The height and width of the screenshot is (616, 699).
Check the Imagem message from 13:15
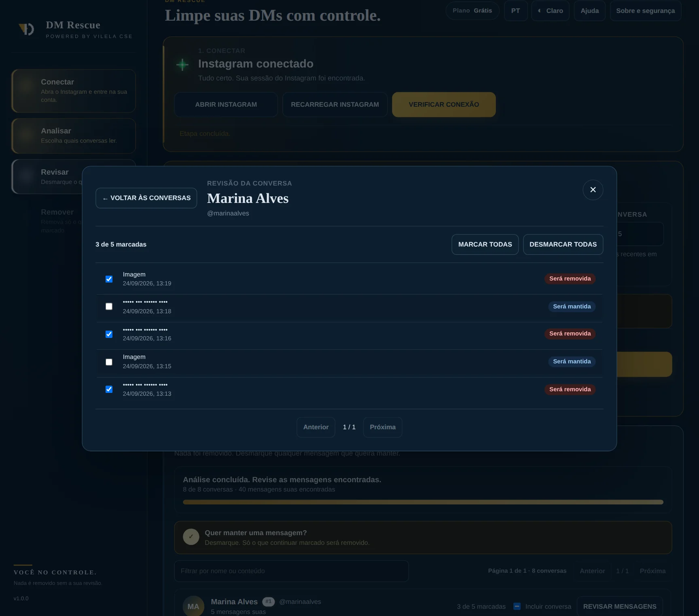109,362
